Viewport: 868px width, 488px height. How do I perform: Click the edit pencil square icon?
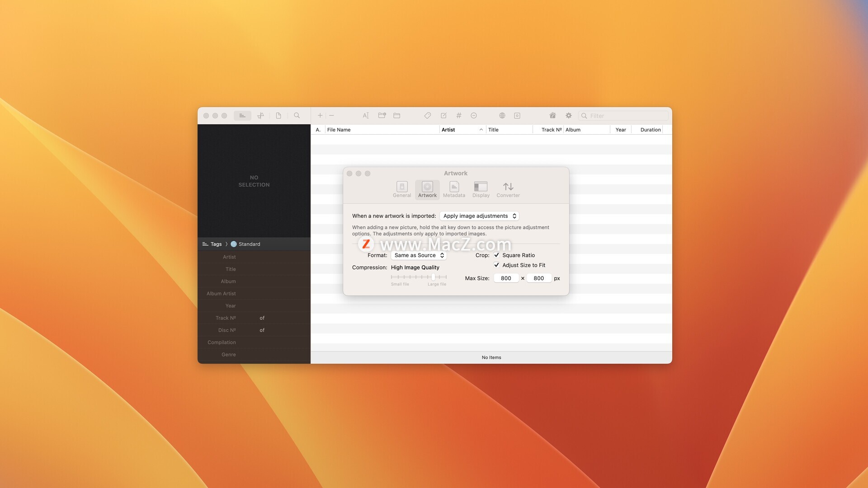[443, 116]
